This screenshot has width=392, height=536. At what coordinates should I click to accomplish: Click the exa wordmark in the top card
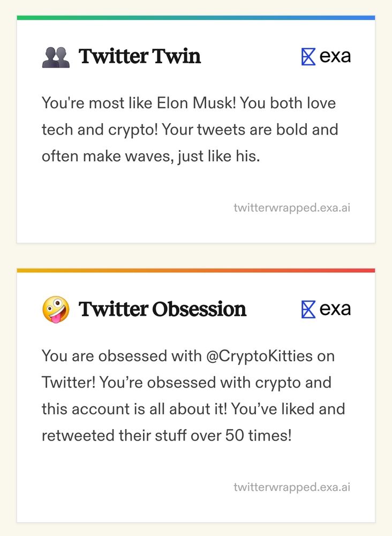click(335, 57)
